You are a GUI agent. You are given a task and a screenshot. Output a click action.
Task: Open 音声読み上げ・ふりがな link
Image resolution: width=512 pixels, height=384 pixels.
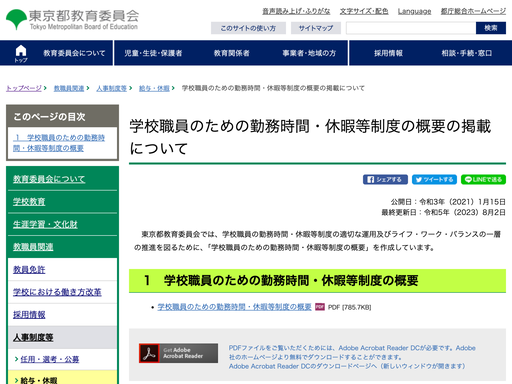296,11
